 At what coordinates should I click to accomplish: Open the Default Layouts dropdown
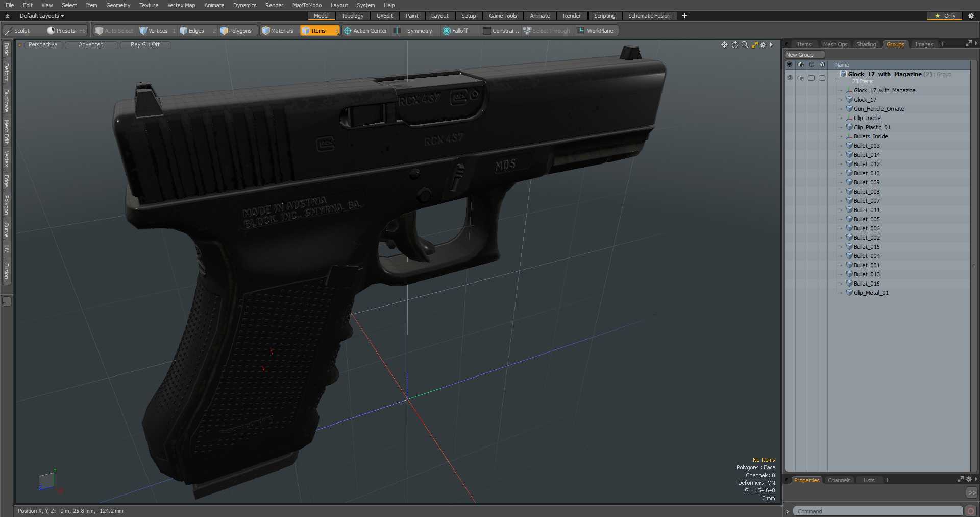pos(42,16)
